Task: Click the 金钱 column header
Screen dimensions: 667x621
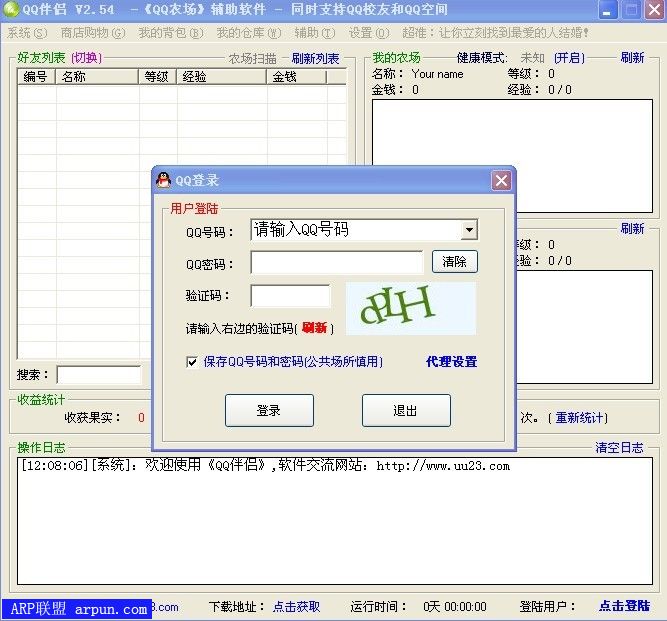Action: 296,77
